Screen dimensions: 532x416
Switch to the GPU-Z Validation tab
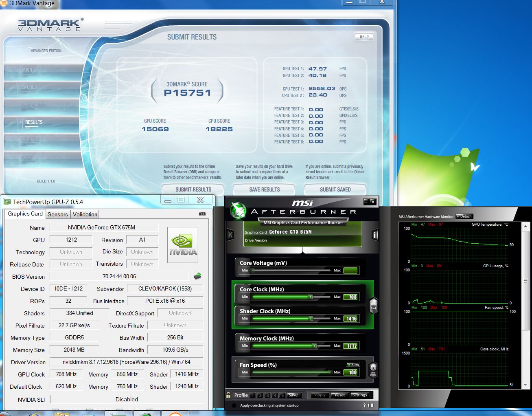click(85, 214)
